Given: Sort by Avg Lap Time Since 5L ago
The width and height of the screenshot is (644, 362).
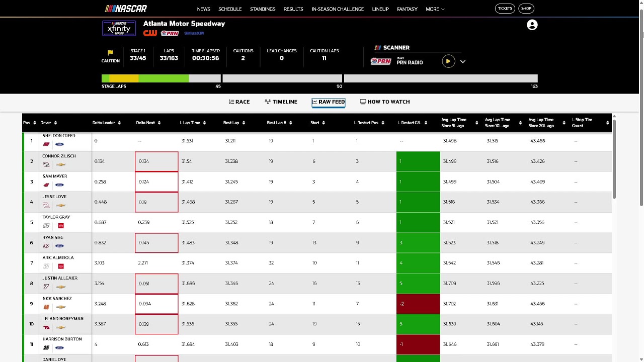Looking at the screenshot, I should point(459,123).
